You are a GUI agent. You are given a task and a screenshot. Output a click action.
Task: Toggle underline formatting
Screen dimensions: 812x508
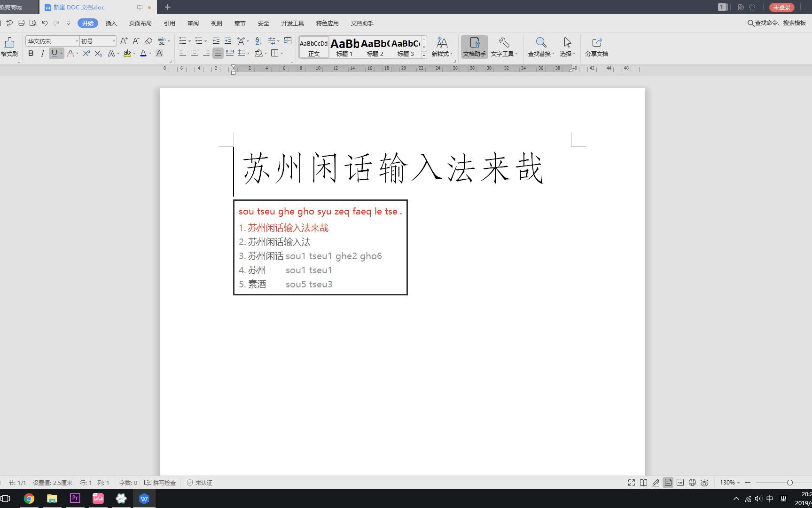pos(55,53)
